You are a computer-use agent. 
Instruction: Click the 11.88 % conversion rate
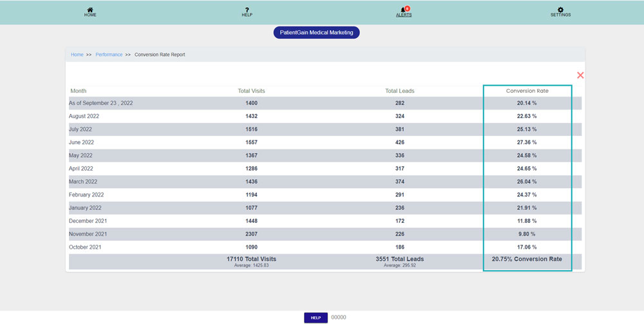click(x=527, y=221)
